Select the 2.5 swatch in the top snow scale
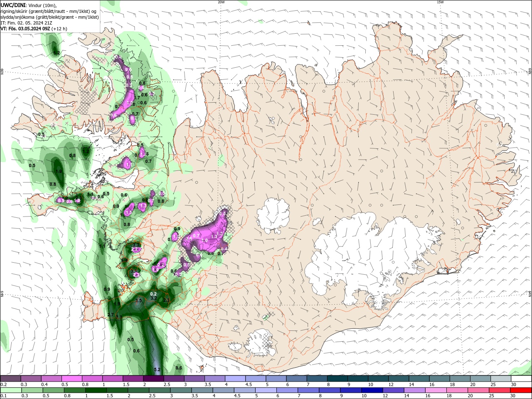The width and height of the screenshot is (532, 399). point(174,379)
